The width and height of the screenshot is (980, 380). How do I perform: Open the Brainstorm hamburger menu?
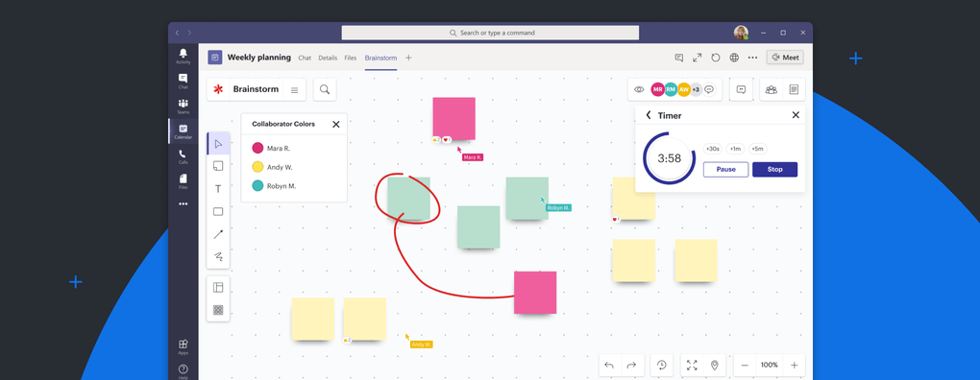point(294,90)
